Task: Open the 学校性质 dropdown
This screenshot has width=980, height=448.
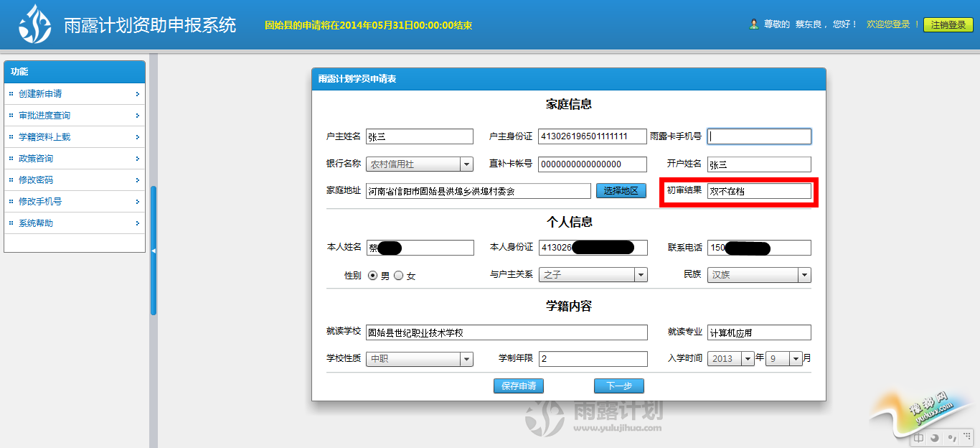Action: point(466,359)
